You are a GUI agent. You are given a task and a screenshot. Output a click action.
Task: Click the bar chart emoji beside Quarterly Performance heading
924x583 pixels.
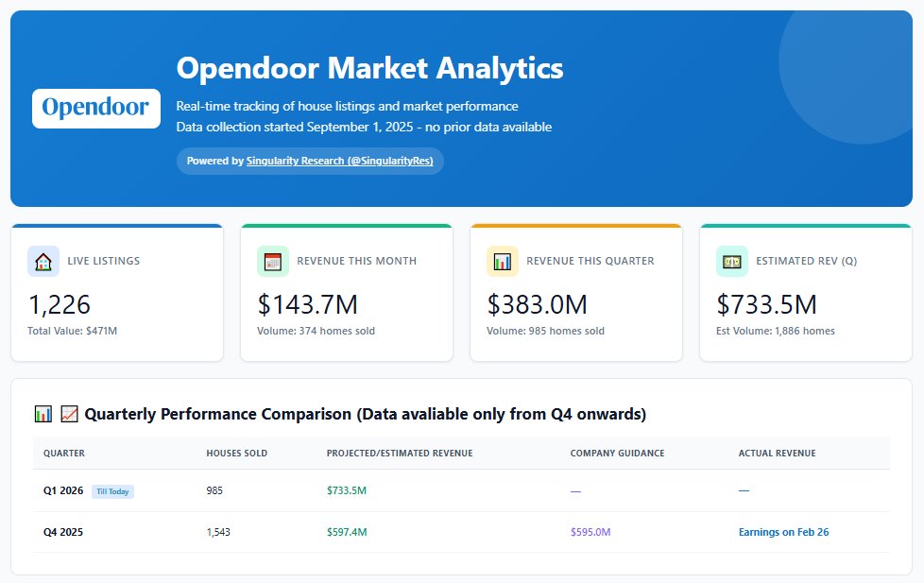pyautogui.click(x=43, y=414)
